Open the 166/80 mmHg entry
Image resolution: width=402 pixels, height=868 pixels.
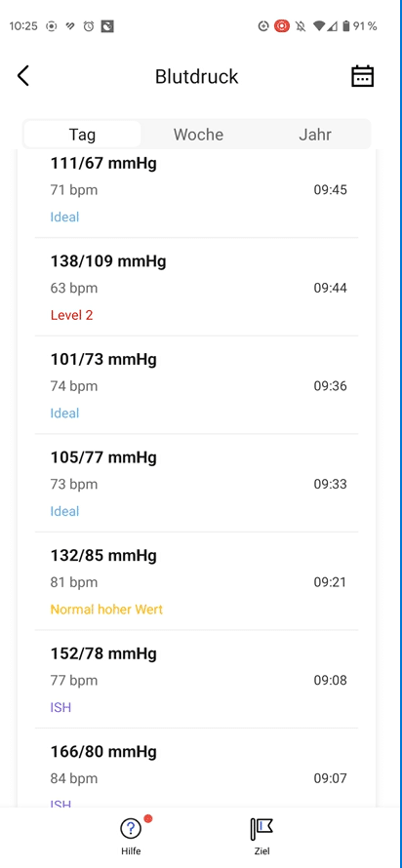pyautogui.click(x=196, y=769)
